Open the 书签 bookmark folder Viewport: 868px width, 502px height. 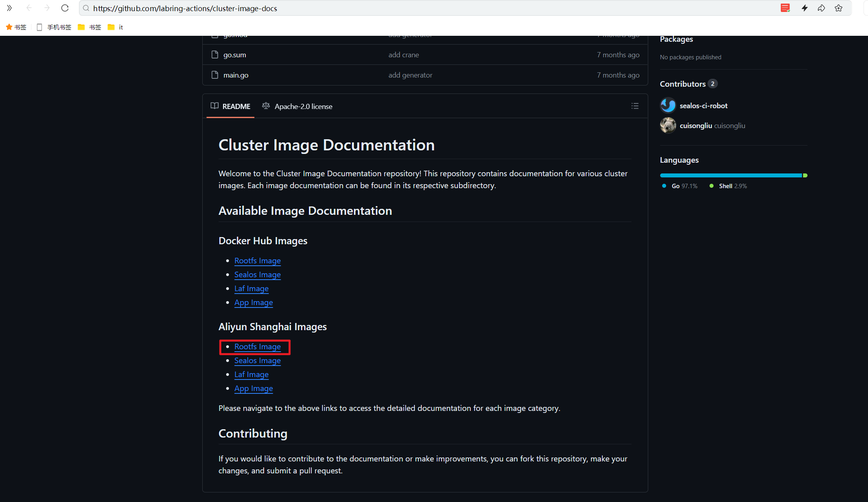click(x=90, y=27)
